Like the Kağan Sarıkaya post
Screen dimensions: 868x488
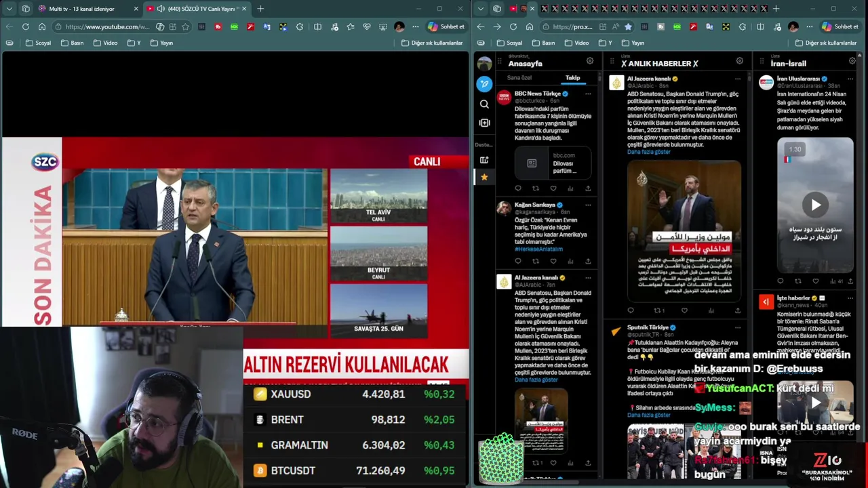point(553,261)
